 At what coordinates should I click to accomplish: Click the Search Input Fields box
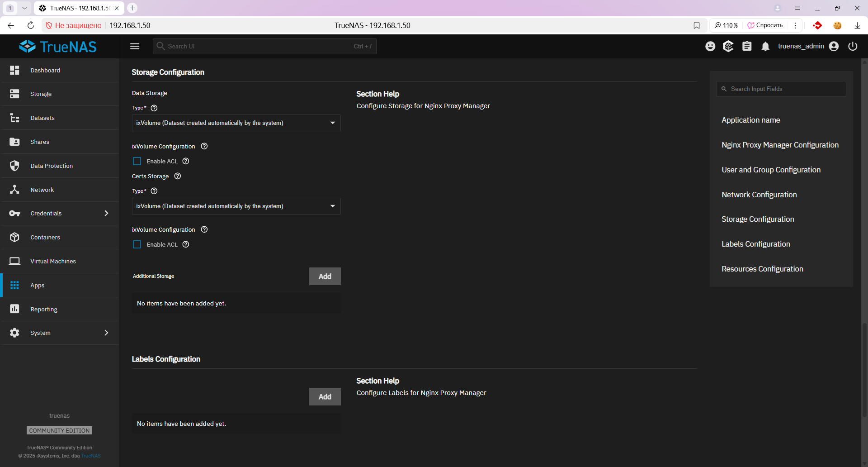click(781, 89)
